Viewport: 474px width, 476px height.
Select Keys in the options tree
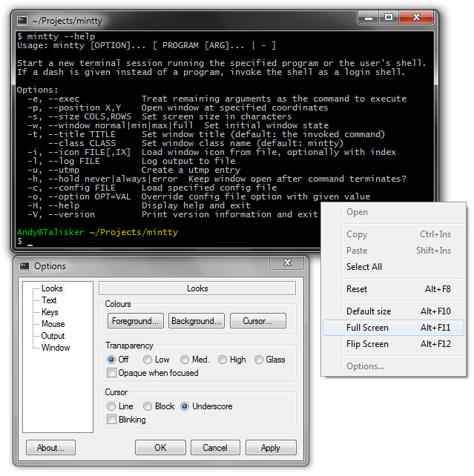[50, 312]
